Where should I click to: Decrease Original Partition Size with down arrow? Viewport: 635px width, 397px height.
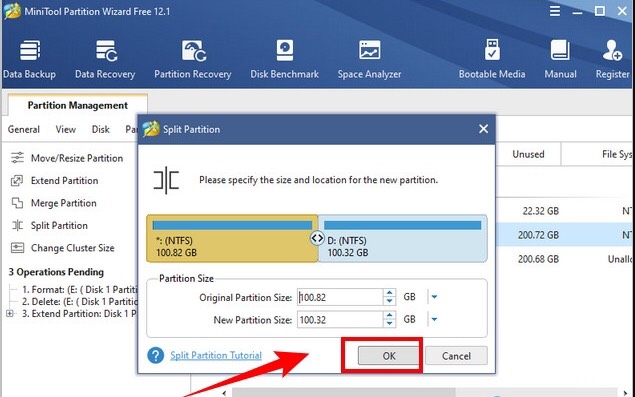(389, 301)
